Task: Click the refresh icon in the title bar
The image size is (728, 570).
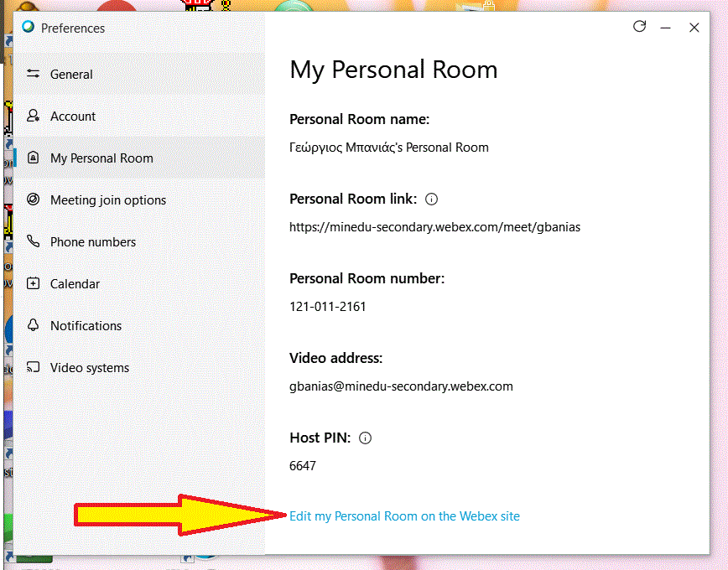Action: coord(640,27)
